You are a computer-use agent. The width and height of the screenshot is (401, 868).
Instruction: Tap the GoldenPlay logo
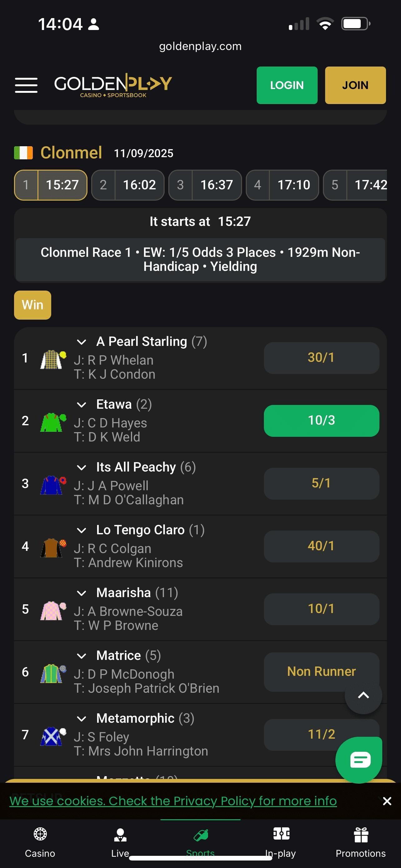pos(113,85)
